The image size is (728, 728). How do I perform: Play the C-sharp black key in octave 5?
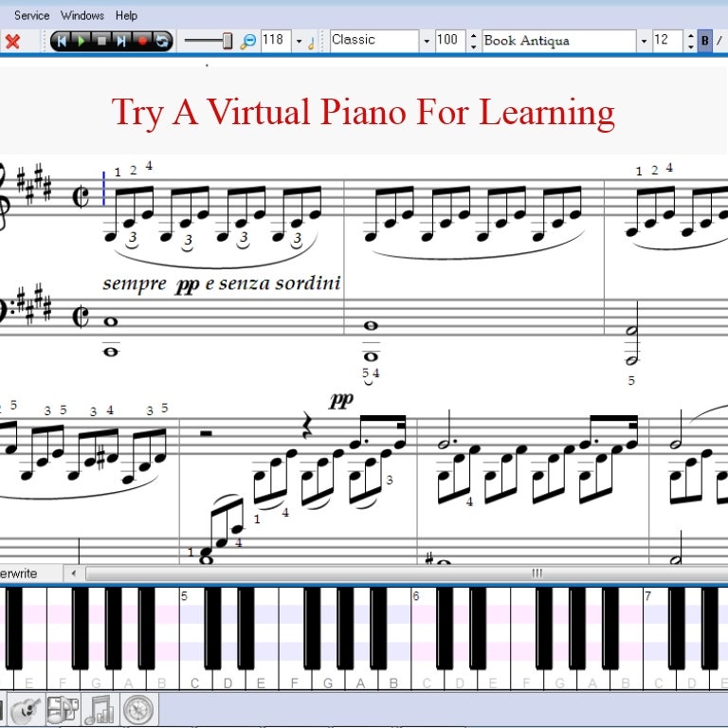212,628
